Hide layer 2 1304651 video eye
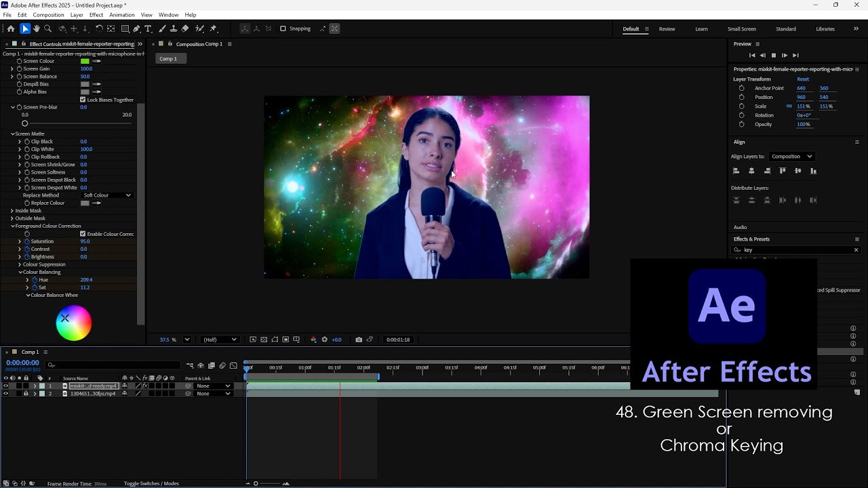This screenshot has height=488, width=868. [6, 393]
